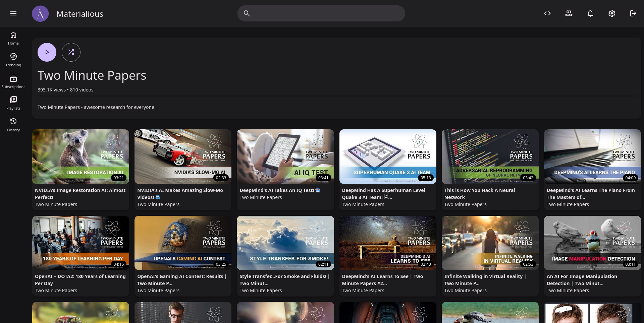Click the logout icon in header

[633, 13]
